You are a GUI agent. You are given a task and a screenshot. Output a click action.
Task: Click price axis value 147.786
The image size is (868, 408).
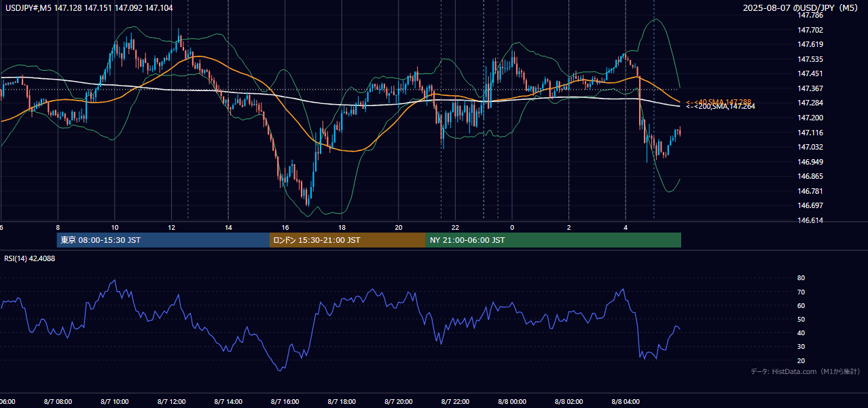tap(810, 15)
